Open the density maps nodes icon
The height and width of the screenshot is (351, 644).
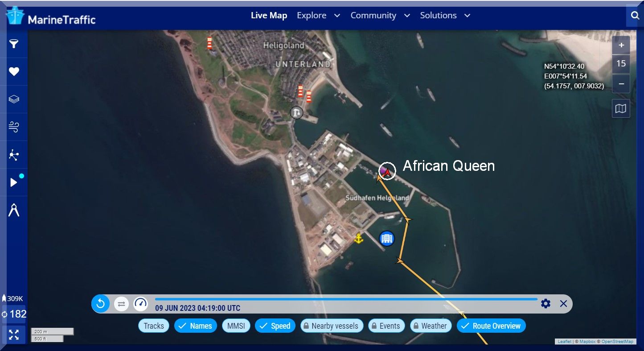pyautogui.click(x=14, y=155)
